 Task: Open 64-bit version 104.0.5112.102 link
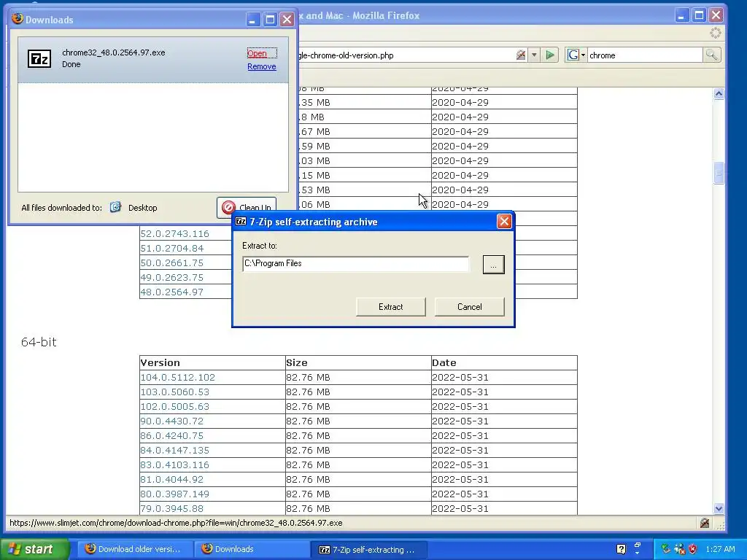coord(177,378)
